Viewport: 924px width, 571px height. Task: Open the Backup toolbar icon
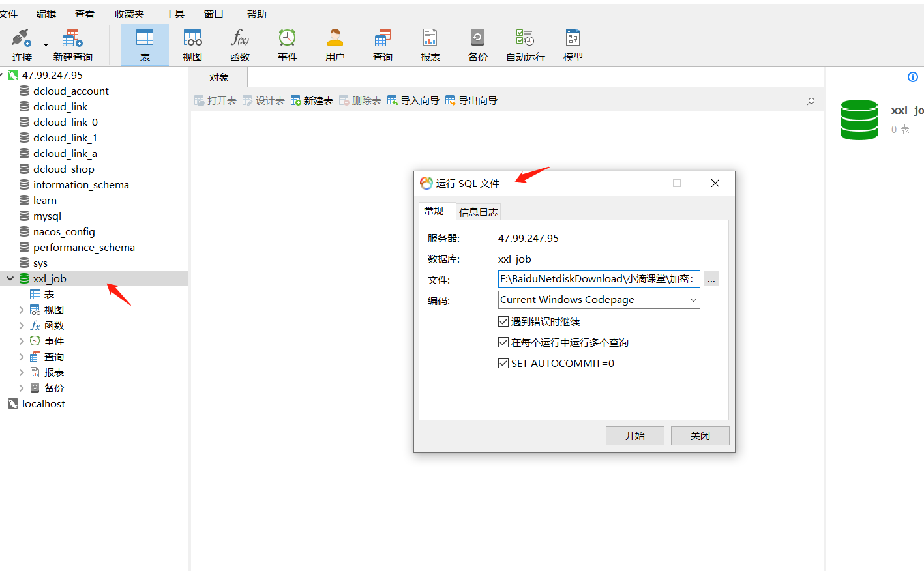pyautogui.click(x=478, y=45)
